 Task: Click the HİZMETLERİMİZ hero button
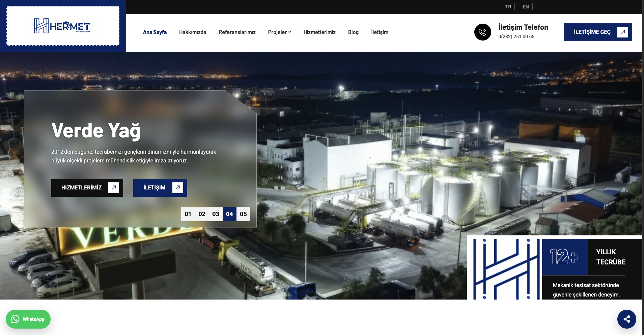pyautogui.click(x=87, y=187)
